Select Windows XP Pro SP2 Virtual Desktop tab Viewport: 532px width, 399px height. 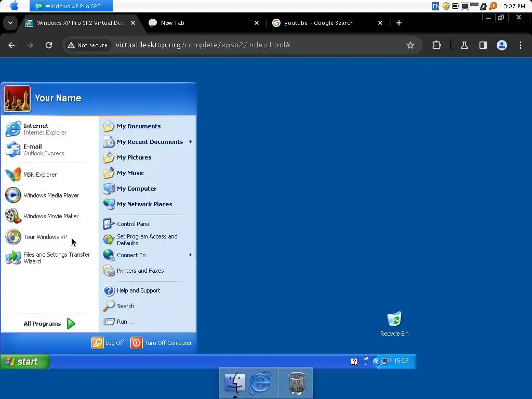79,23
